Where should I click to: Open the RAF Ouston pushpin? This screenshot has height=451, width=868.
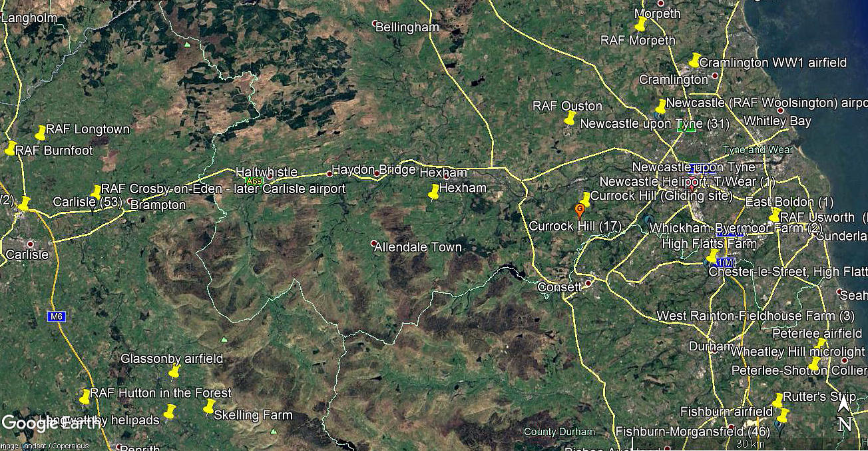pos(570,118)
